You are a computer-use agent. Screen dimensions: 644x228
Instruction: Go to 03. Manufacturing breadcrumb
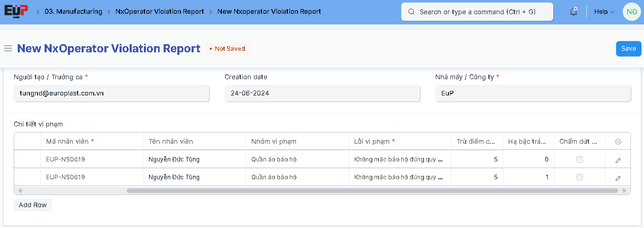(x=73, y=11)
